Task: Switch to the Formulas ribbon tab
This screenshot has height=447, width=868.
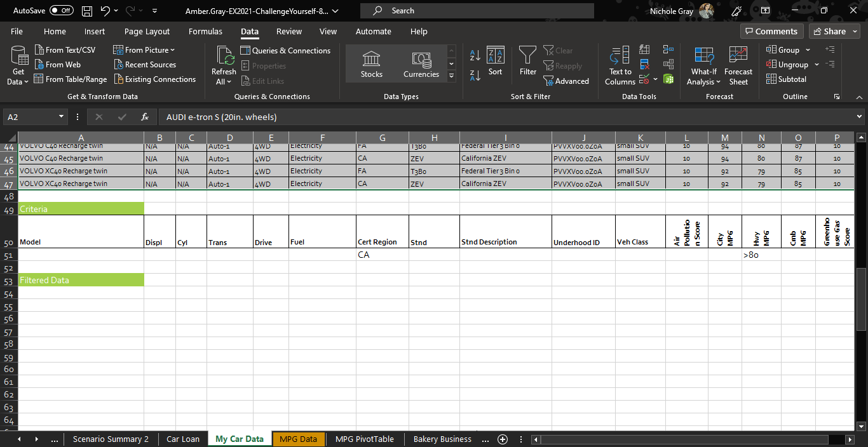Action: coord(205,31)
